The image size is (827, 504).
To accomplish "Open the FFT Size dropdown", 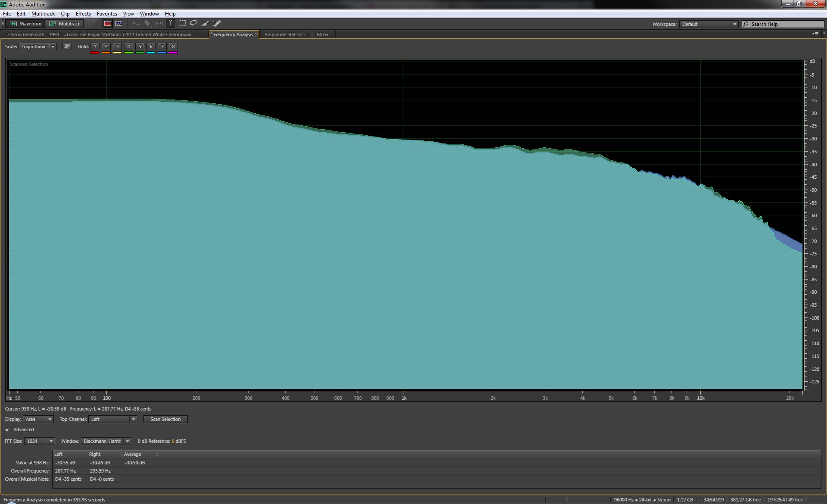I will (39, 441).
